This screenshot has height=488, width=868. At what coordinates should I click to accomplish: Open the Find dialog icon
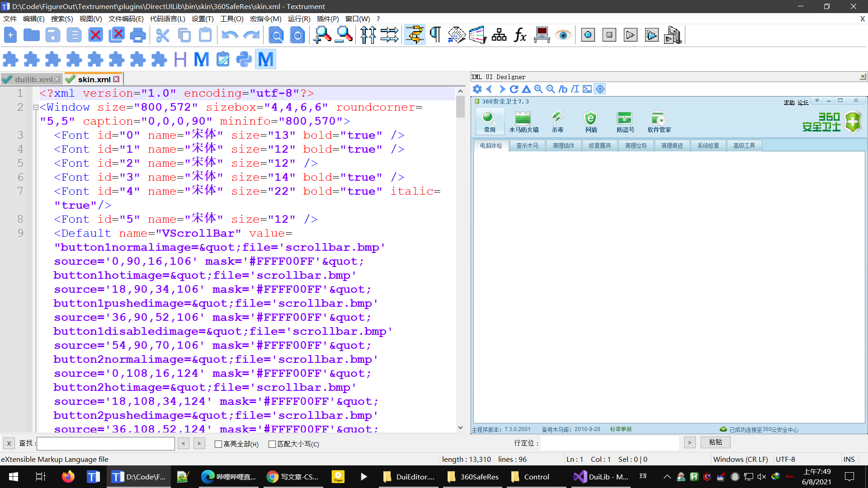point(276,35)
